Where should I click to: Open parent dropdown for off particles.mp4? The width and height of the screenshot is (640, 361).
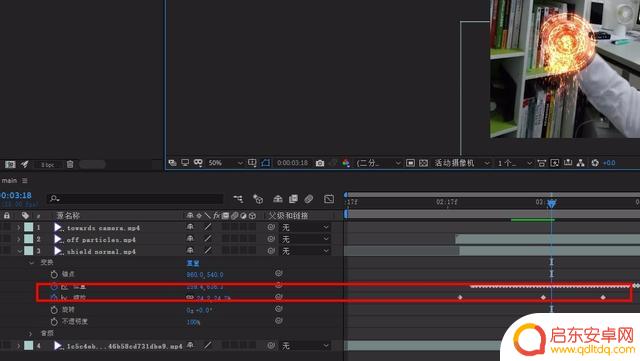click(305, 238)
